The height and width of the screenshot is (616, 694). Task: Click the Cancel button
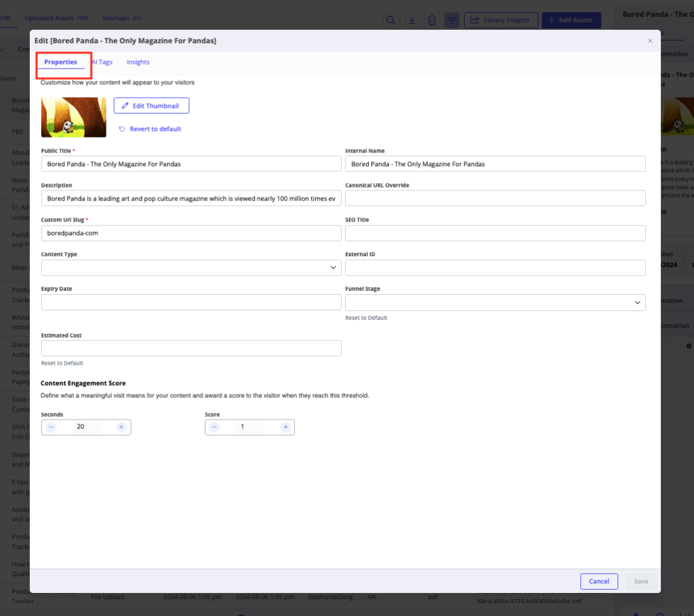[x=599, y=581]
